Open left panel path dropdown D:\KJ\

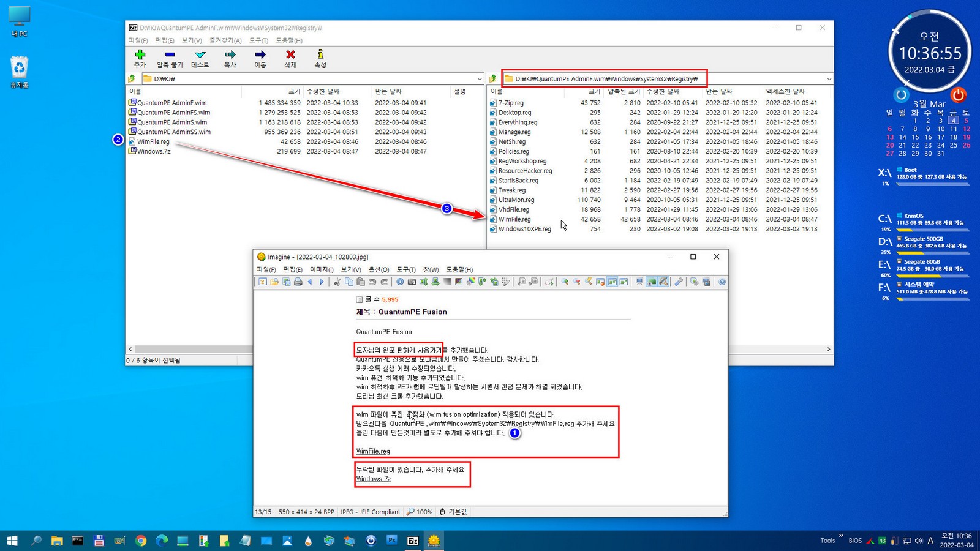tap(479, 78)
